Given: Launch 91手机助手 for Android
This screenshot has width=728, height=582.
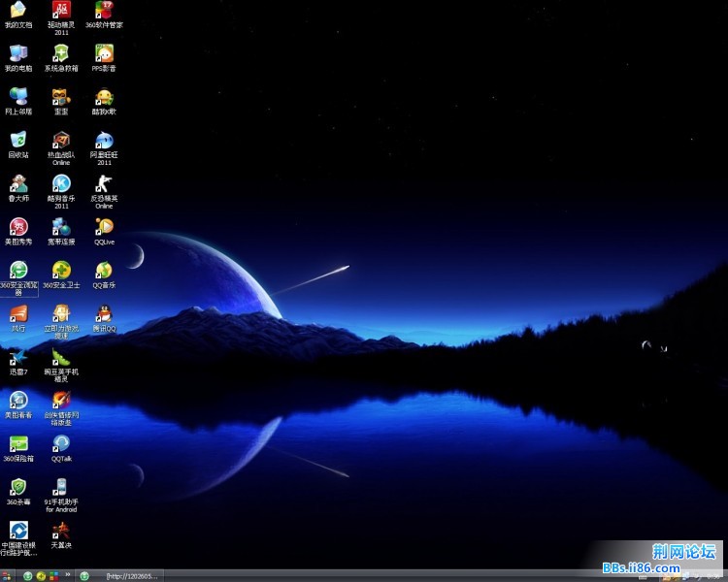Looking at the screenshot, I should 61,487.
